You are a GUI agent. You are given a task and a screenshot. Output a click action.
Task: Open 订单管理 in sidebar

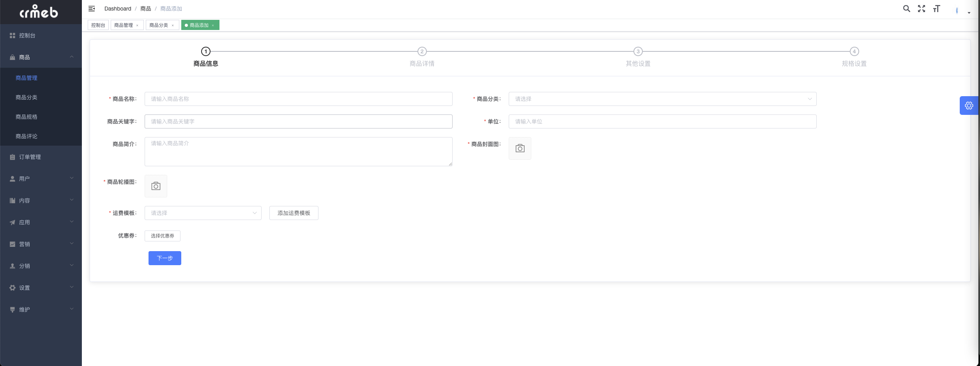41,157
